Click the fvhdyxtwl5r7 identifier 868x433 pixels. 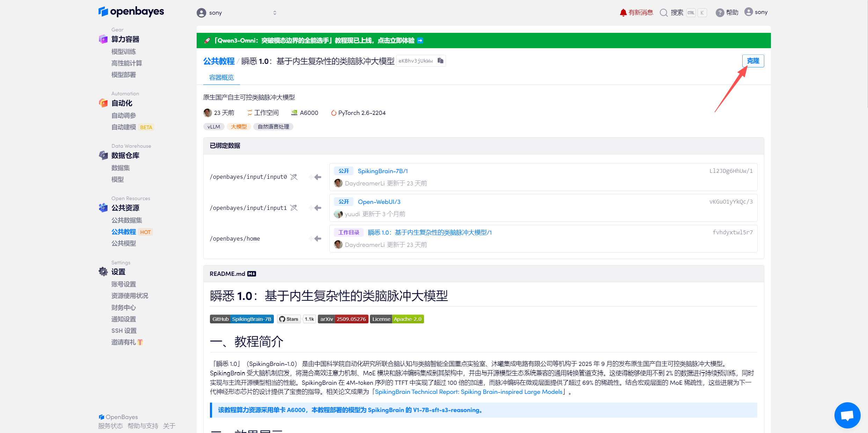coord(733,233)
